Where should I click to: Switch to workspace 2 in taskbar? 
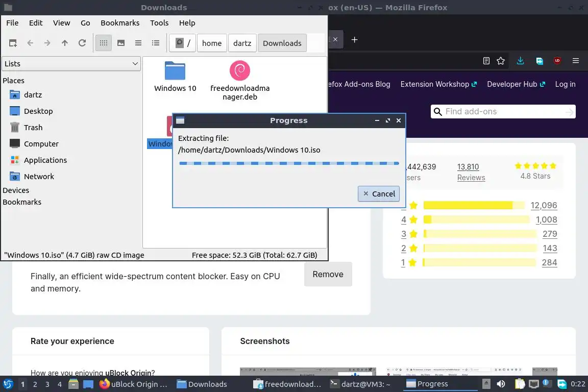tap(35, 384)
